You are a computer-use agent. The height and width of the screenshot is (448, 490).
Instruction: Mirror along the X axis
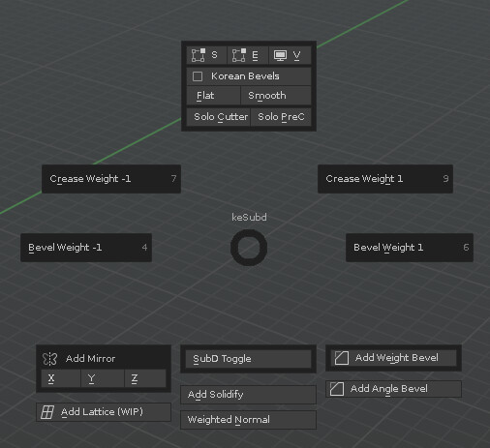pos(61,378)
